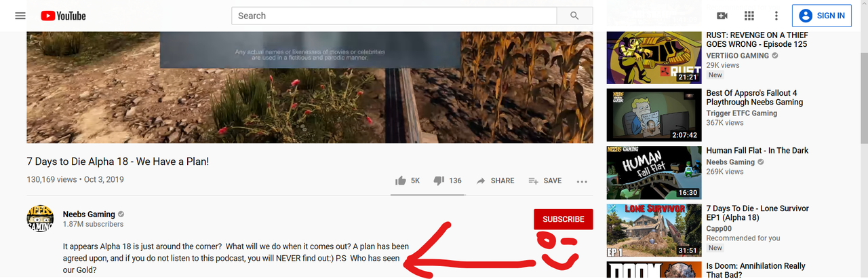Click the '5K' likes count

[x=416, y=181]
